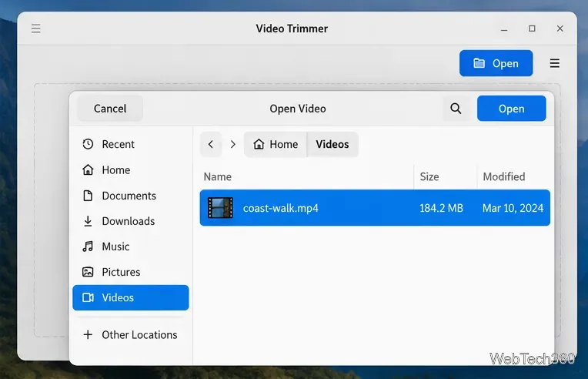Click the Home breadcrumb in the path bar
Viewport: 588px width, 379px height.
tap(276, 144)
